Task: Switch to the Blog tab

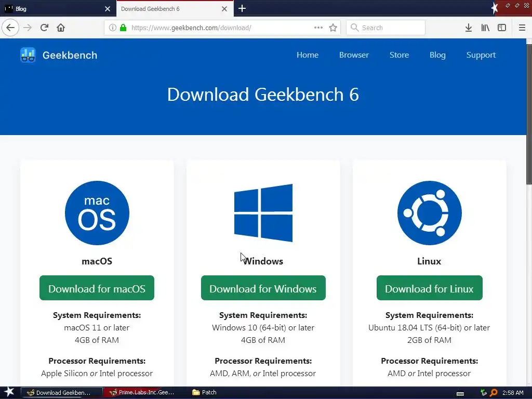Action: 52,9
